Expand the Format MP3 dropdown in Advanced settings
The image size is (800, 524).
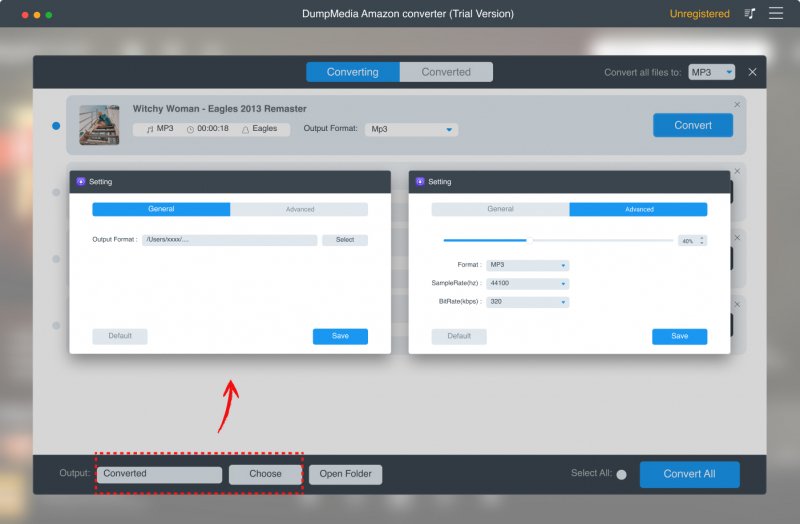[x=528, y=265]
